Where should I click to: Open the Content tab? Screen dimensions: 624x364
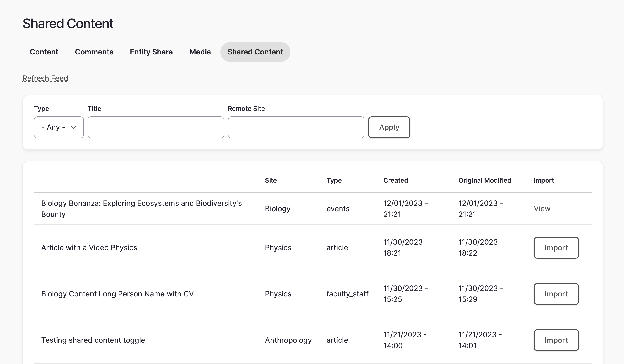point(44,52)
